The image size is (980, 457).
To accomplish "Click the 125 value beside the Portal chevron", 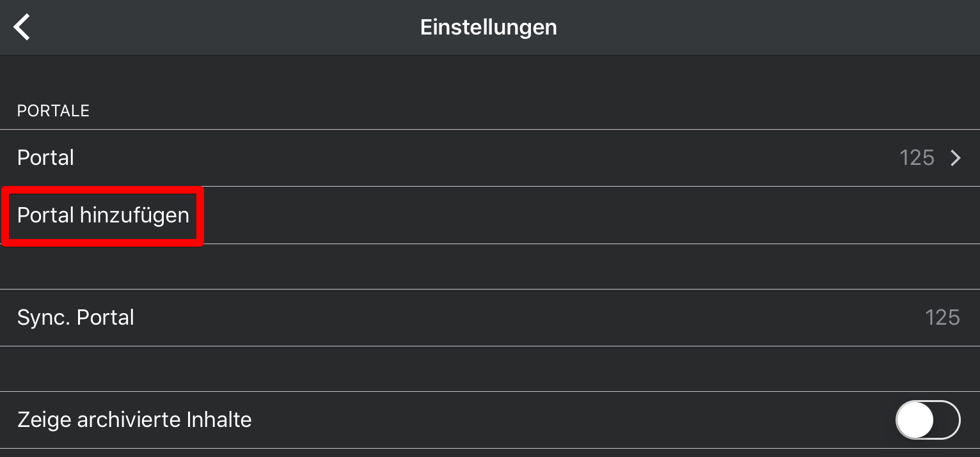I will (x=917, y=158).
